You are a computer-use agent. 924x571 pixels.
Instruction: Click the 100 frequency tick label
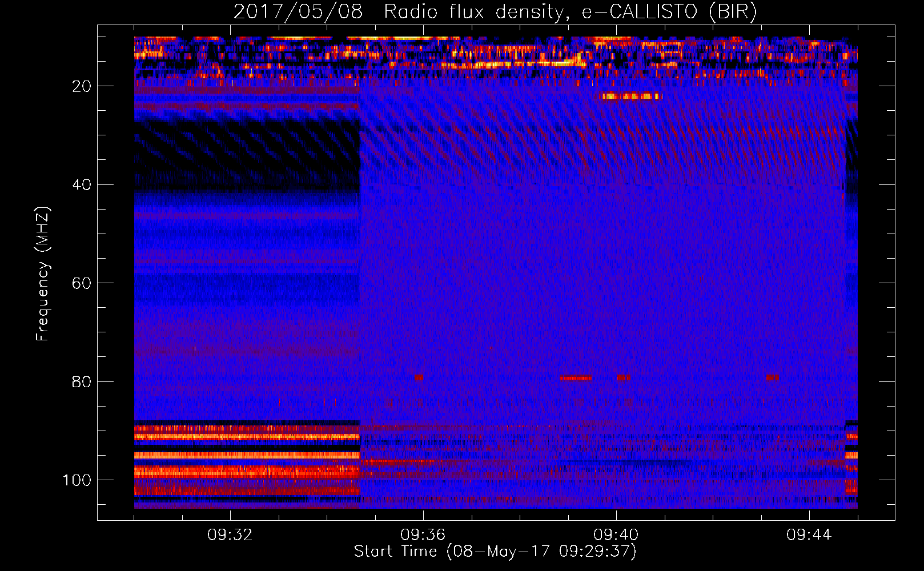pyautogui.click(x=77, y=480)
